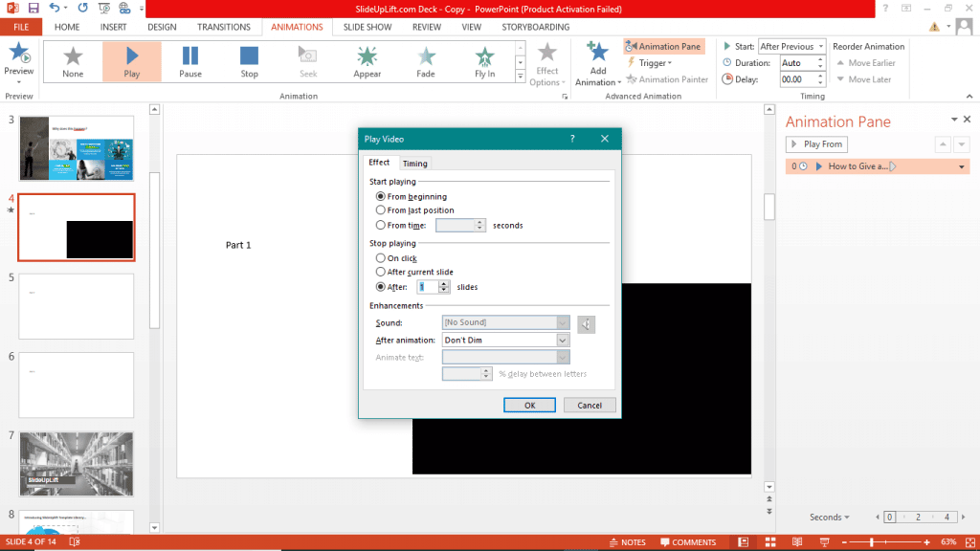Choose After current slide stop option
The image size is (980, 551).
point(381,272)
